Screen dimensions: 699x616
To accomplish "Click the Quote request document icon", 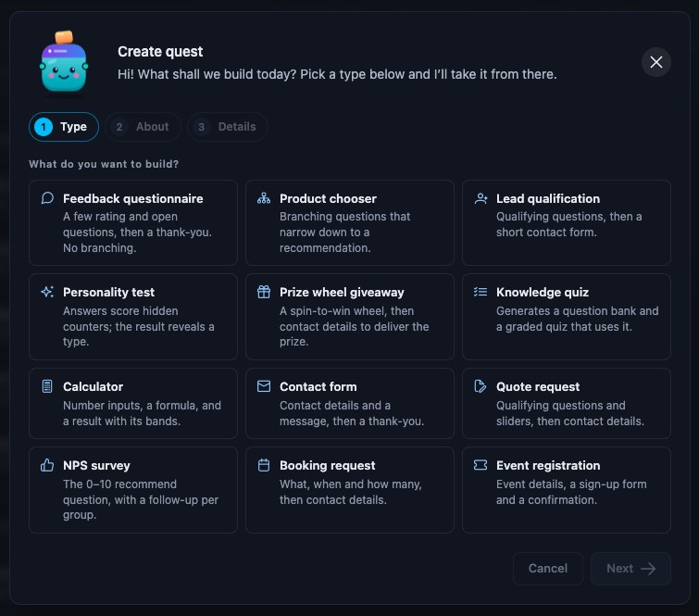I will tap(481, 386).
